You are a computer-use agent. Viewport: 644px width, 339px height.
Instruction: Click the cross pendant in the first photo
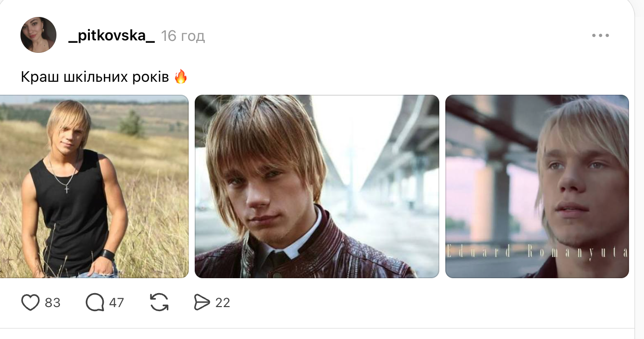(x=67, y=189)
